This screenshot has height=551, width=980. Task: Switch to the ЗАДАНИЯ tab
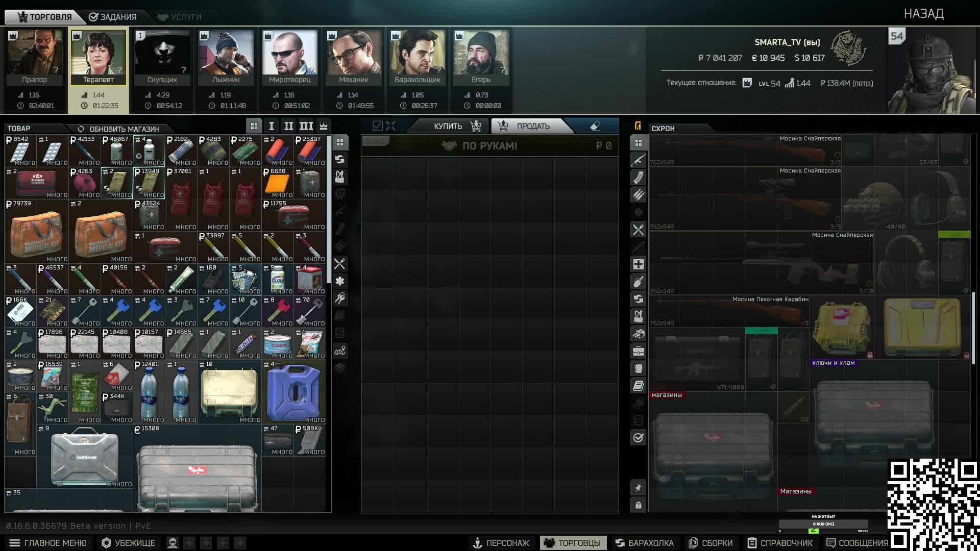coord(113,17)
